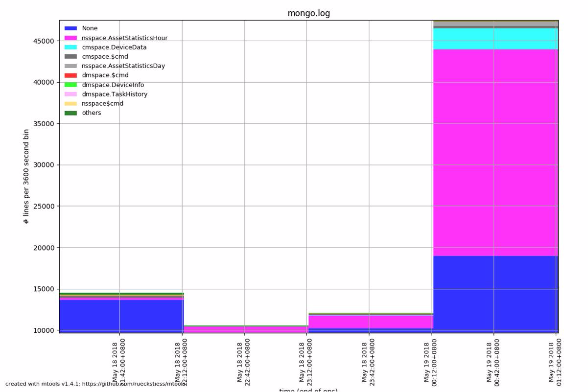Screen dimensions: 588x392
Task: Click the blue None segment in first bin
Action: (121, 317)
